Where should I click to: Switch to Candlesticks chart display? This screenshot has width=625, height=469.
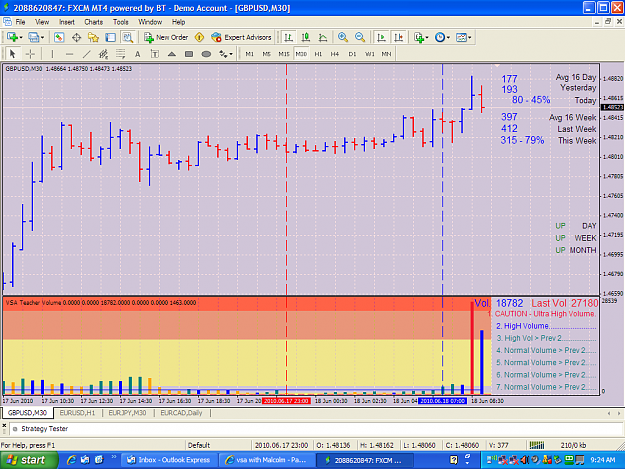[306, 37]
